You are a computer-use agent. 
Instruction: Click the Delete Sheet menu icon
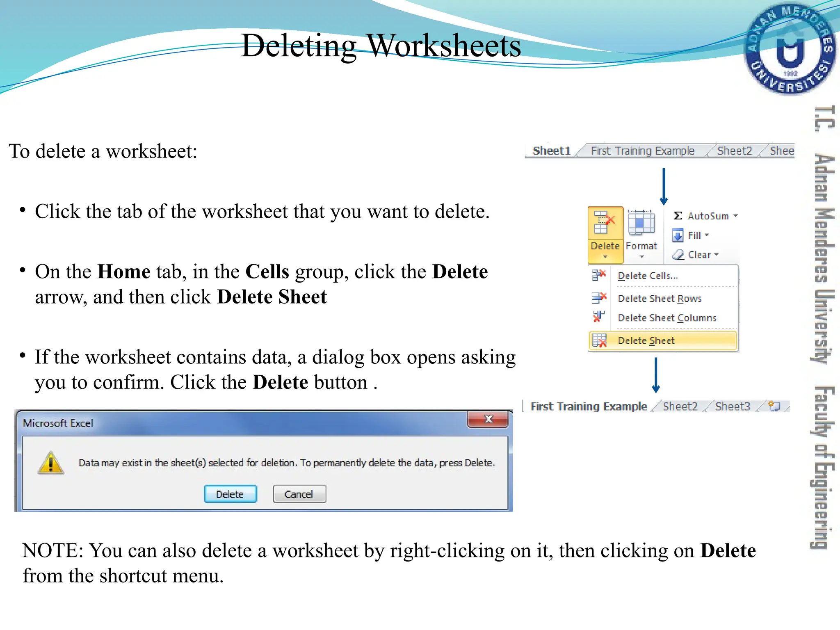[599, 340]
